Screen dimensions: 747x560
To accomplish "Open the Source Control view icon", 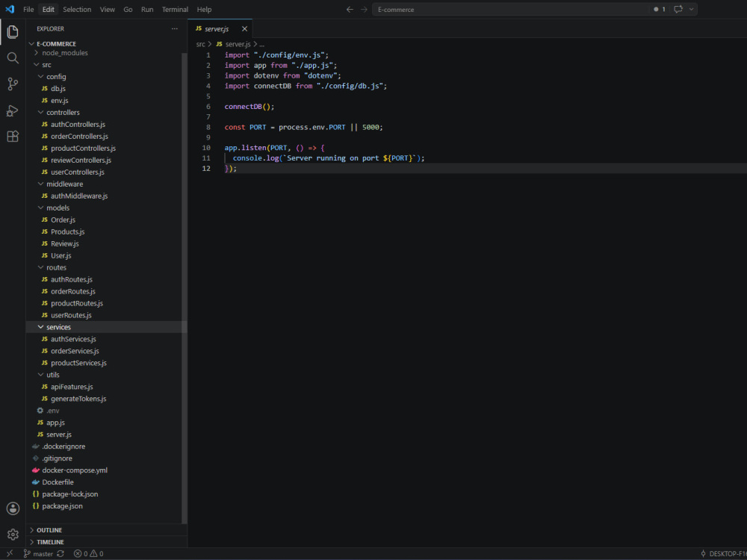I will pos(13,84).
